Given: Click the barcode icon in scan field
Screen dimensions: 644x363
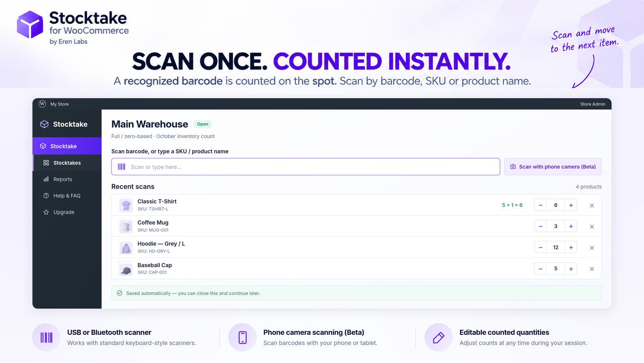Looking at the screenshot, I should (x=122, y=167).
